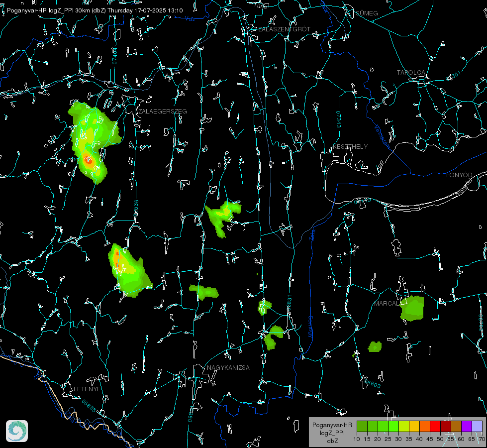The image size is (487, 448).
Task: Click the 07343 road number label
Action: click(339, 119)
